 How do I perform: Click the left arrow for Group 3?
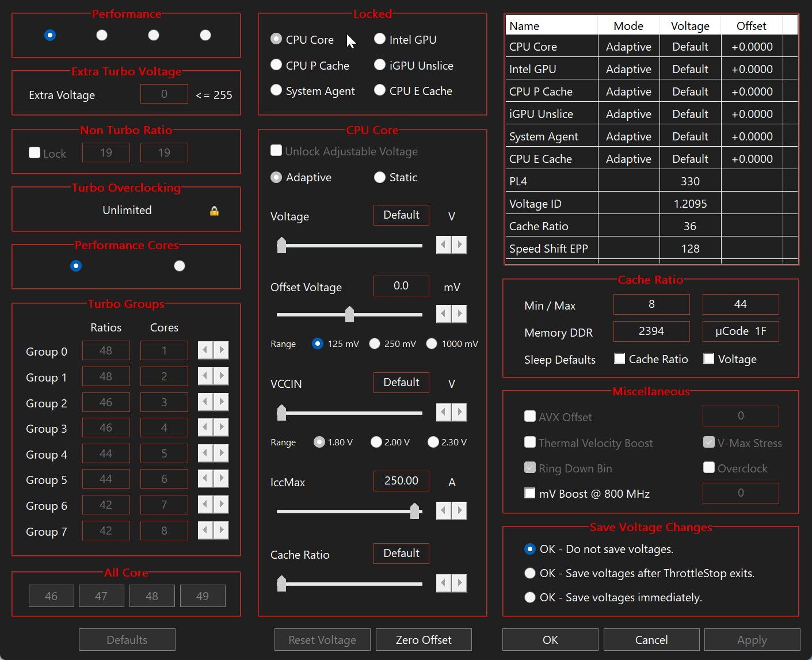click(x=205, y=428)
